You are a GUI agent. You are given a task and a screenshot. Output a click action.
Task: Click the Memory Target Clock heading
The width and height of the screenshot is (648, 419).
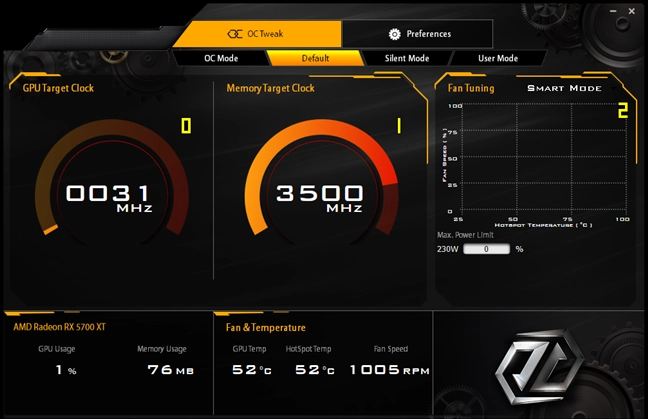click(270, 88)
